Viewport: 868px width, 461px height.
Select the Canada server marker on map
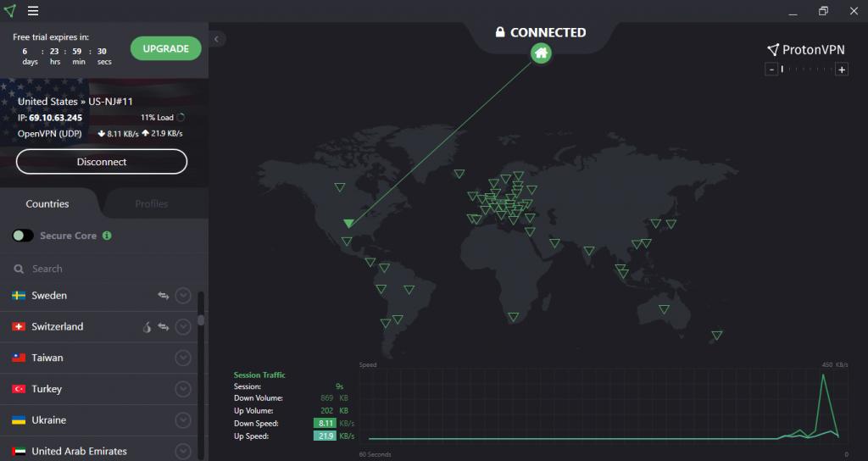340,187
